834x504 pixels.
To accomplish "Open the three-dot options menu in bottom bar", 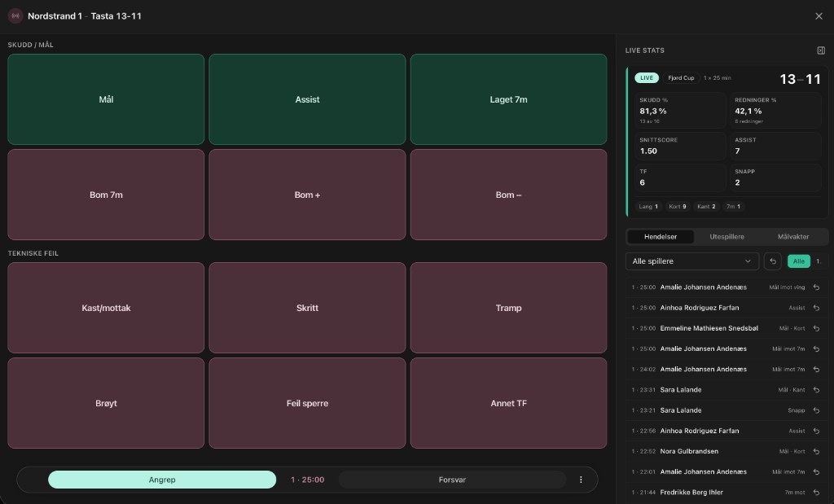I will click(x=580, y=480).
